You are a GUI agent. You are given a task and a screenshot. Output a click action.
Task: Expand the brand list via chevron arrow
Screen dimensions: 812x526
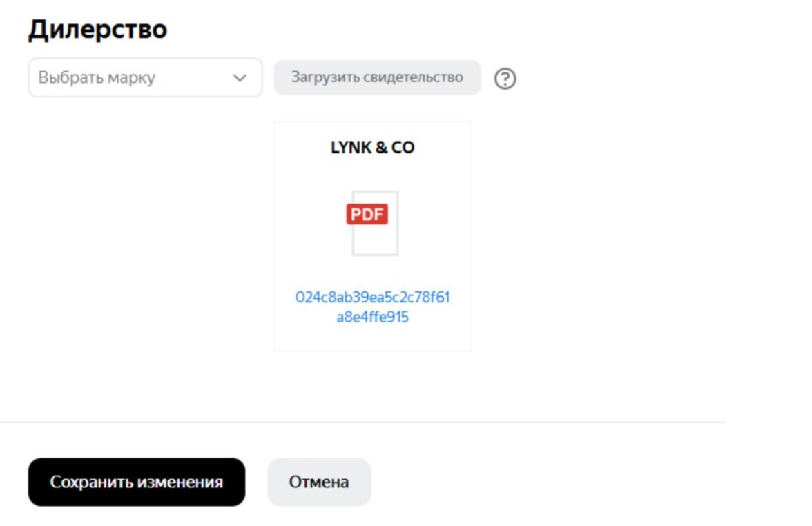point(239,78)
